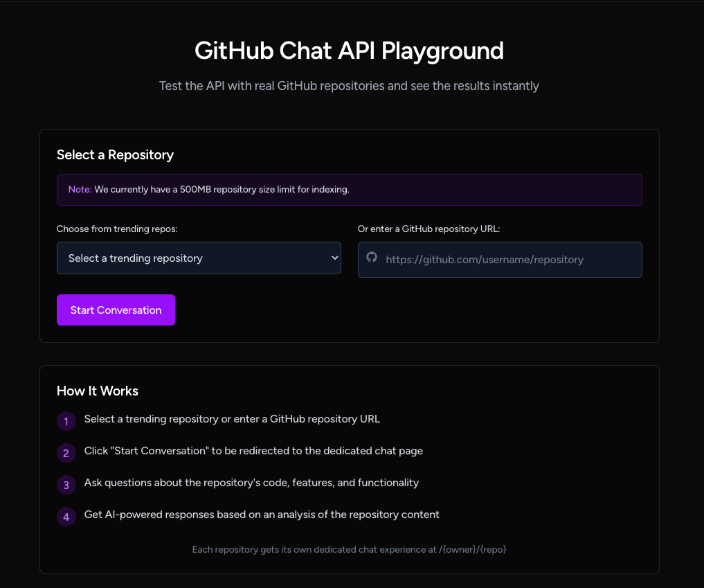Click step text 'Ask questions about the repository's code'
The width and height of the screenshot is (704, 588).
[x=251, y=483]
